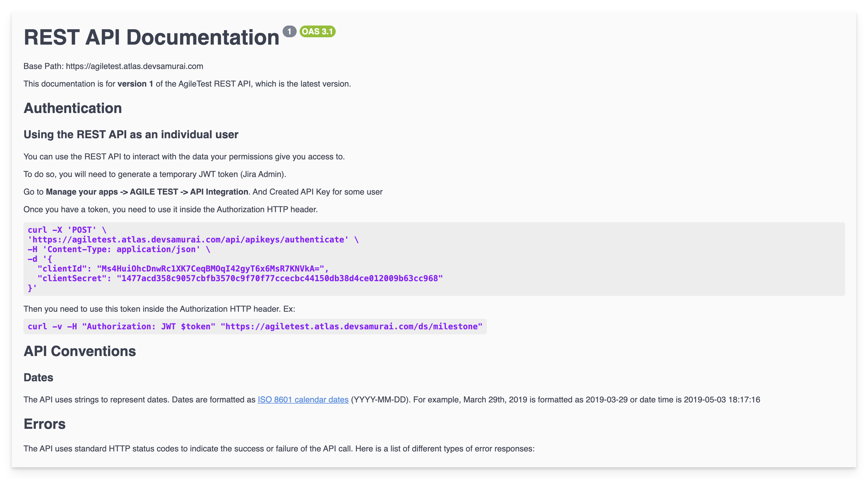Click the JWT token paragraph mentioning Jira Admin
The image size is (868, 479).
pos(155,174)
